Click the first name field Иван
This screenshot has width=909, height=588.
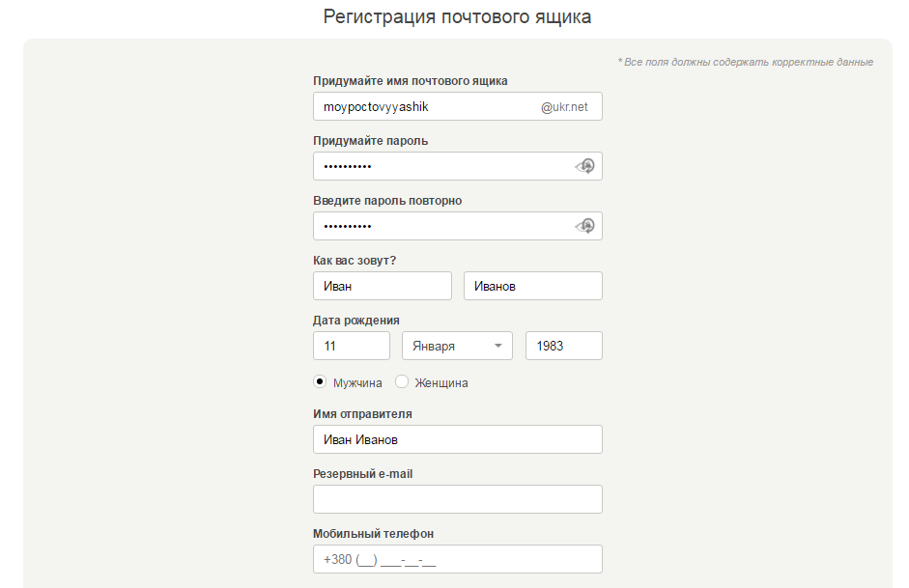click(x=382, y=286)
